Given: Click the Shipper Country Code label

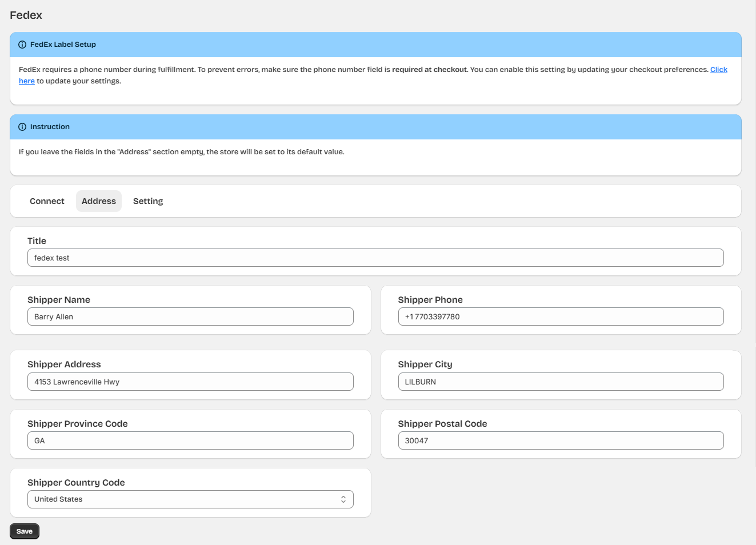Looking at the screenshot, I should [76, 483].
